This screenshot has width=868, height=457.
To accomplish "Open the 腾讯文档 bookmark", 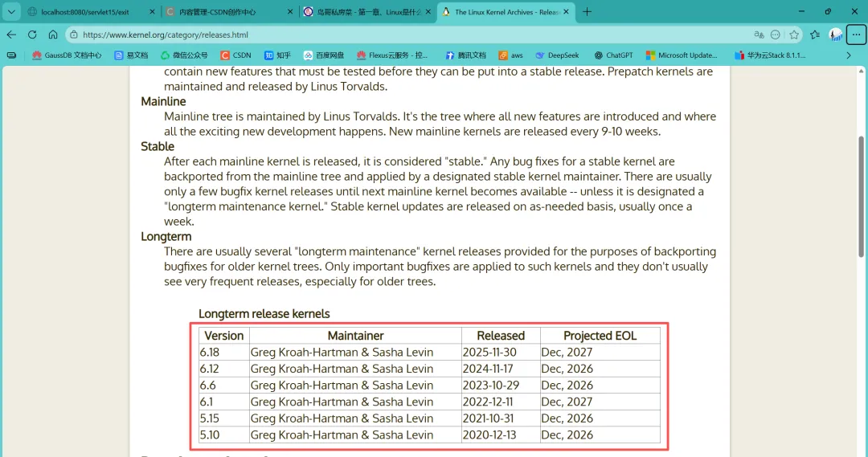I will point(465,55).
